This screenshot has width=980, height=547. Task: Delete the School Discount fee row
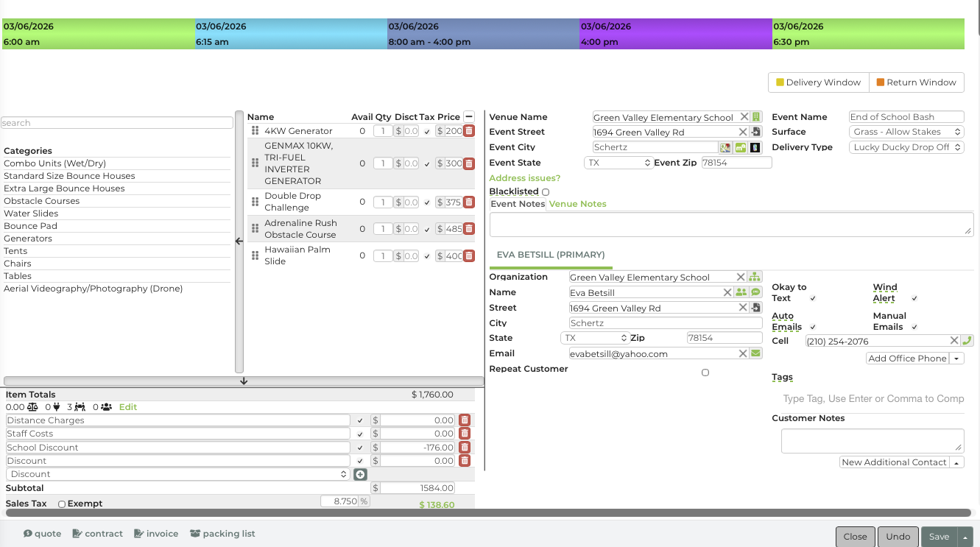[465, 447]
